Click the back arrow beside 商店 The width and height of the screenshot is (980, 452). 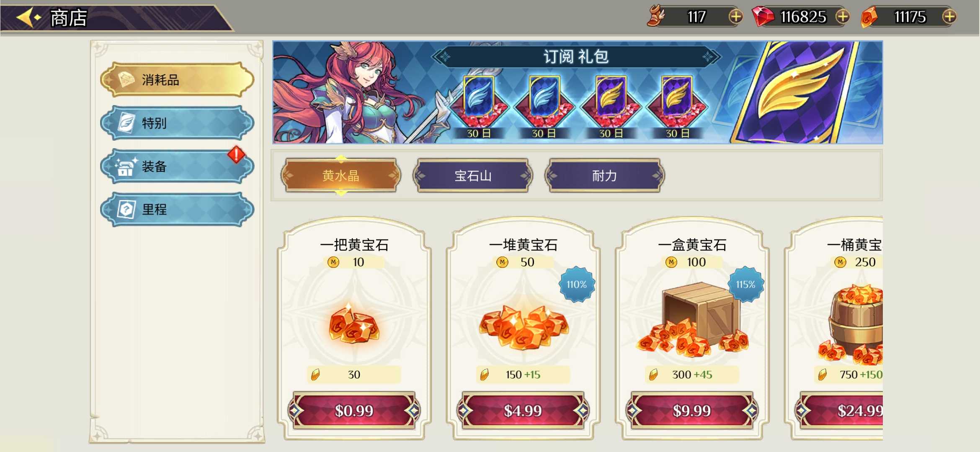(x=28, y=18)
